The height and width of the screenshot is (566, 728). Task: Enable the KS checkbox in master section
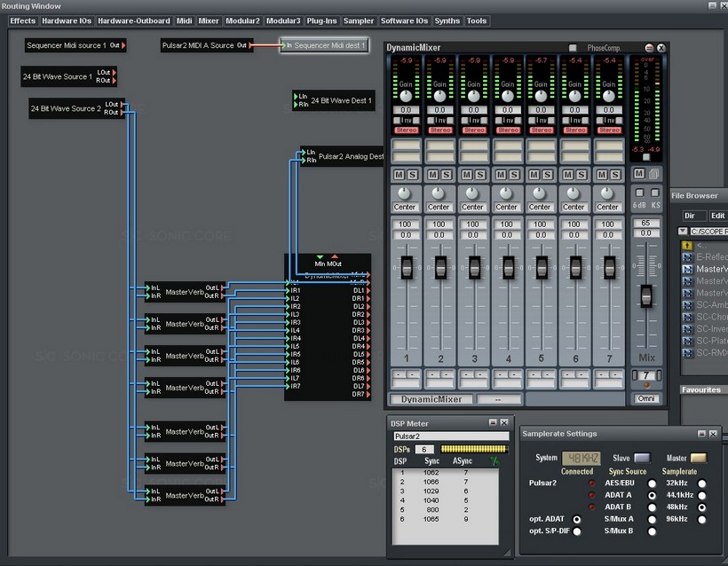tap(654, 193)
